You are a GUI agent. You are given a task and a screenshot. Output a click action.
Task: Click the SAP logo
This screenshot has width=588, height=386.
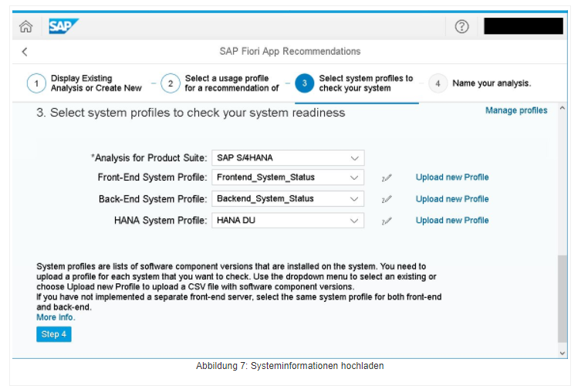coord(63,26)
